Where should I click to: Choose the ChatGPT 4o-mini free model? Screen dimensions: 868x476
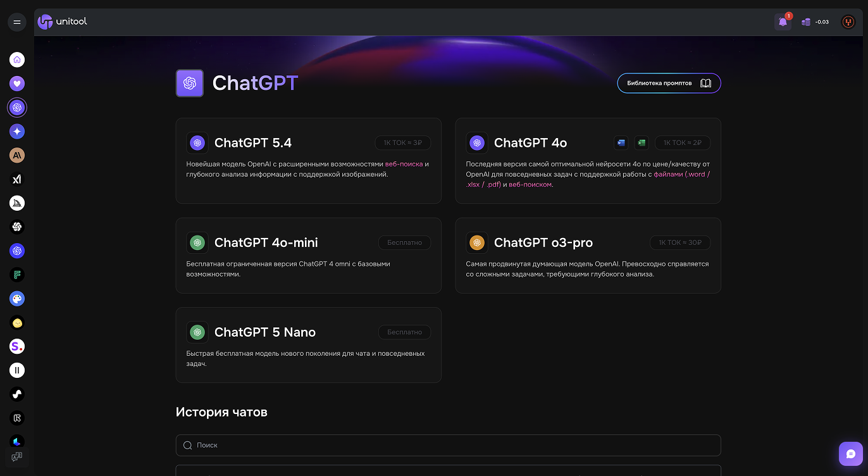pyautogui.click(x=308, y=255)
